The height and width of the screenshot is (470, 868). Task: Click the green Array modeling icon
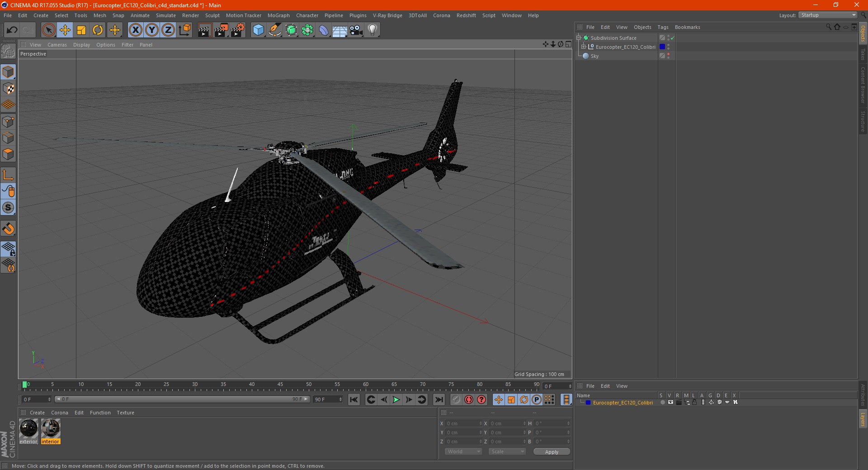[307, 30]
